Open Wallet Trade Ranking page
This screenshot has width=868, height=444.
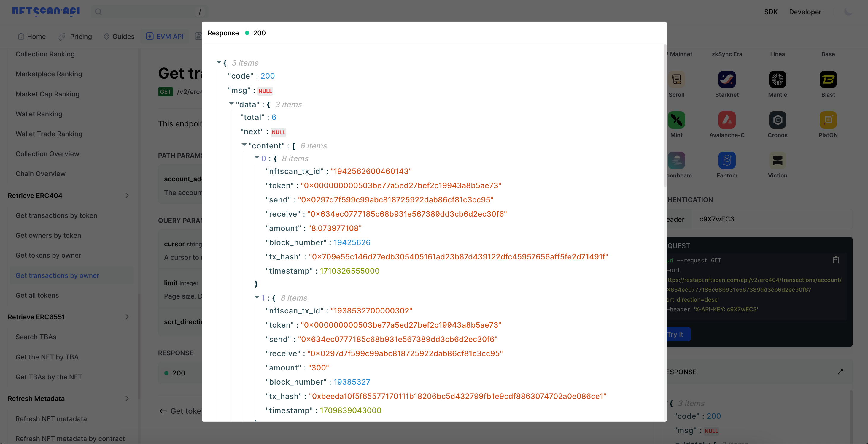coord(49,134)
